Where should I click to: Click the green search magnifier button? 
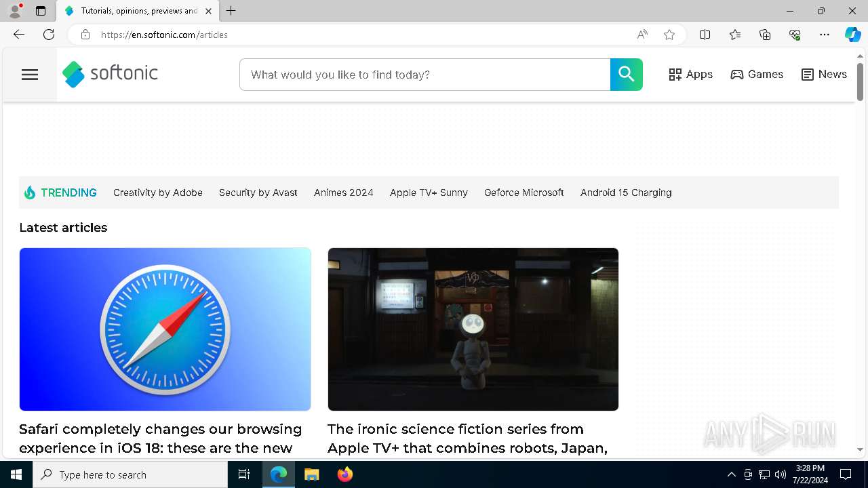point(627,75)
